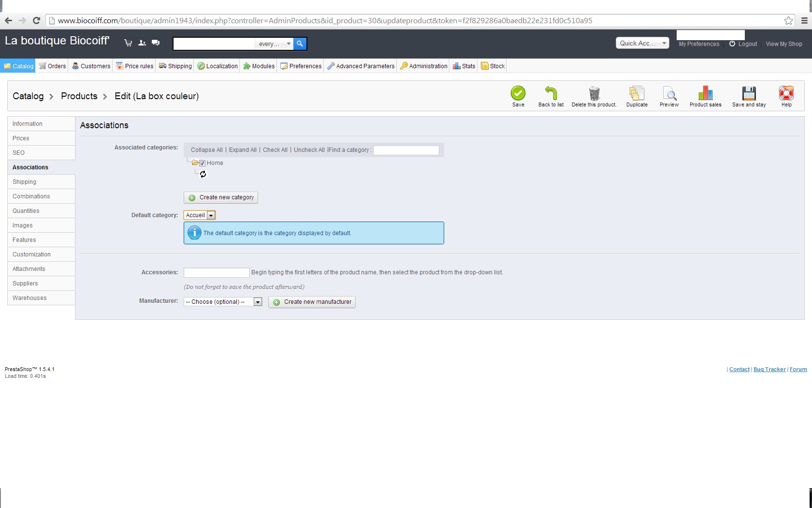Image resolution: width=812 pixels, height=508 pixels.
Task: Open the Quick Access dropdown
Action: (642, 43)
